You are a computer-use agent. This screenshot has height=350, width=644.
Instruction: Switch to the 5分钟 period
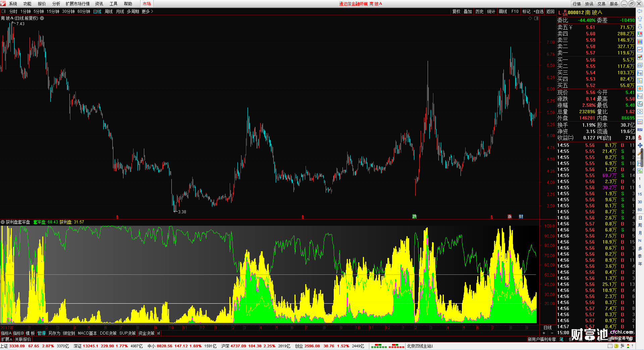39,11
